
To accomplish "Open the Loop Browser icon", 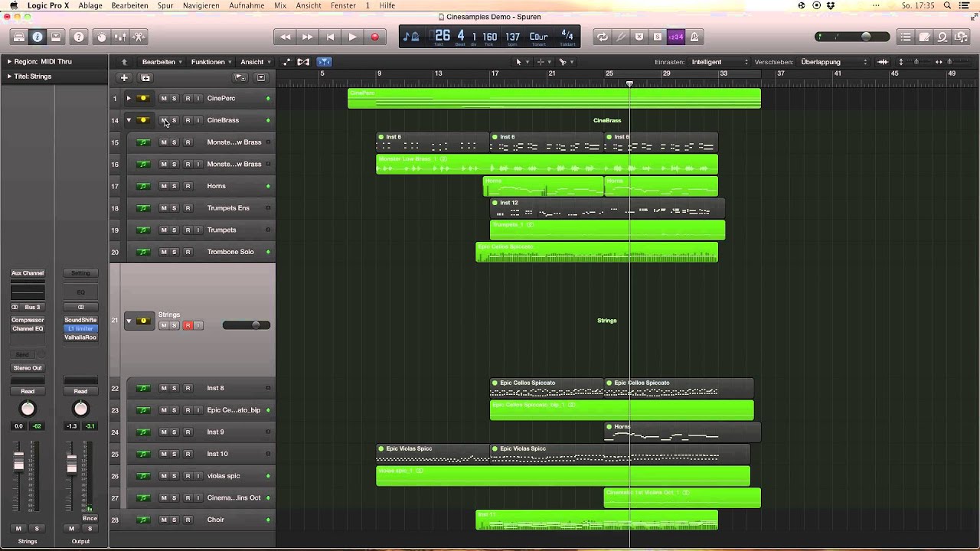I will pos(942,37).
